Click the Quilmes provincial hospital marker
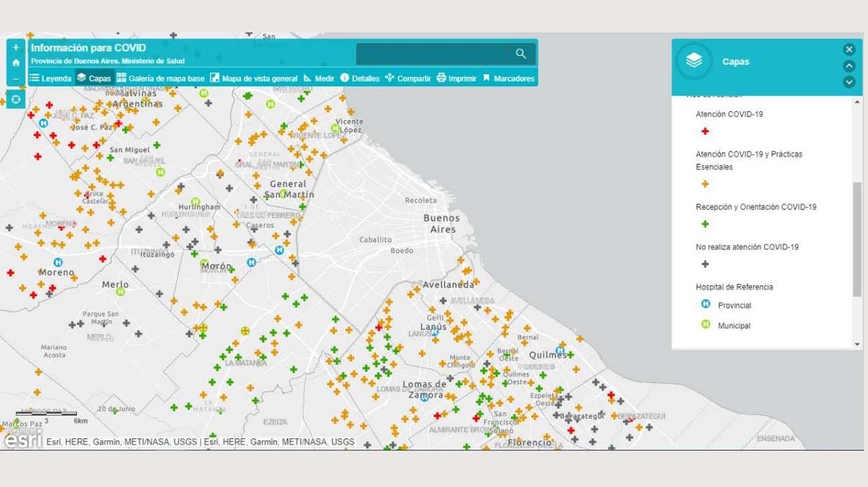This screenshot has height=487, width=868. pos(560,350)
